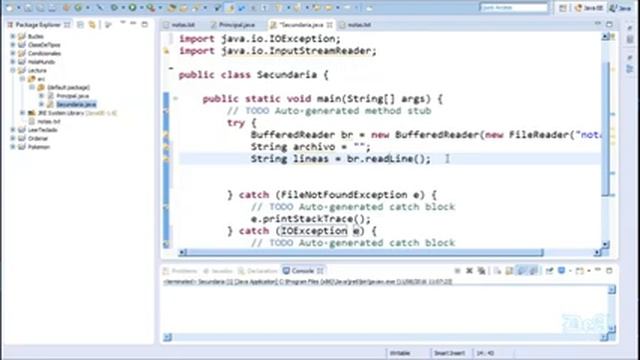Minimize the editor area
Image resolution: width=640 pixels, height=360 pixels.
pyautogui.click(x=598, y=24)
